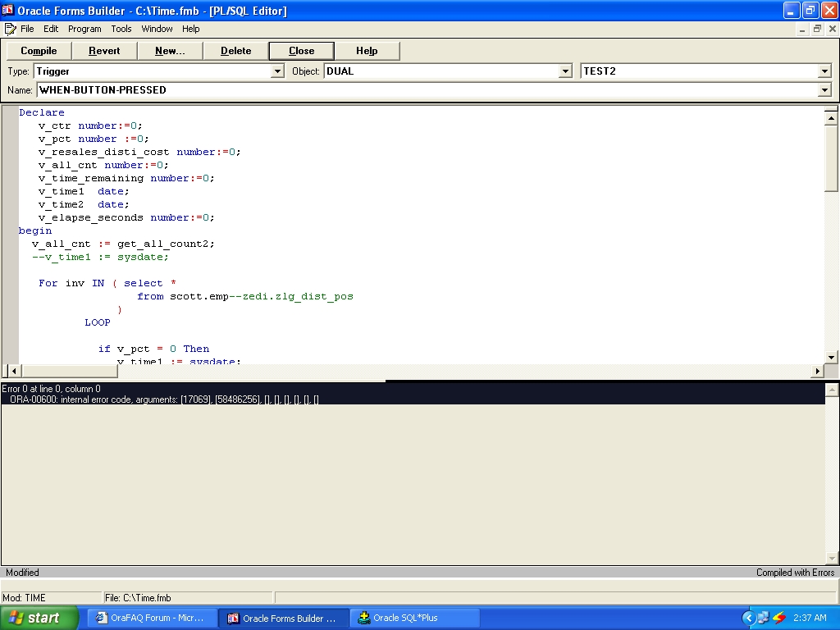Close the PL/SQL Editor via Close button
The width and height of the screenshot is (840, 630).
[302, 51]
